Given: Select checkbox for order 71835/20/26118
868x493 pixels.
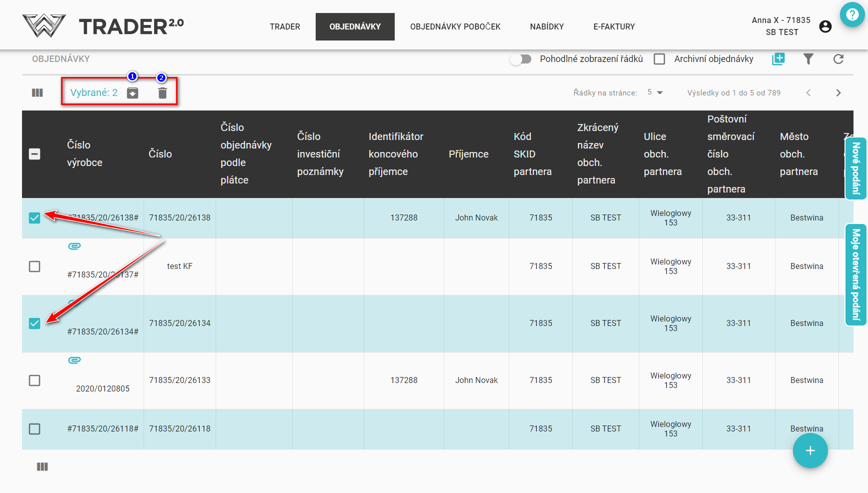Looking at the screenshot, I should (x=35, y=429).
